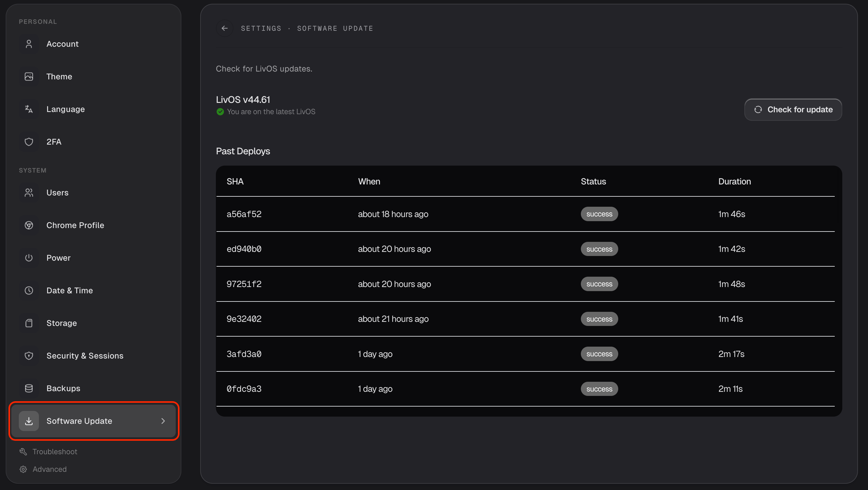Open the 2FA settings
Screen dimensions: 868x490
coord(94,142)
